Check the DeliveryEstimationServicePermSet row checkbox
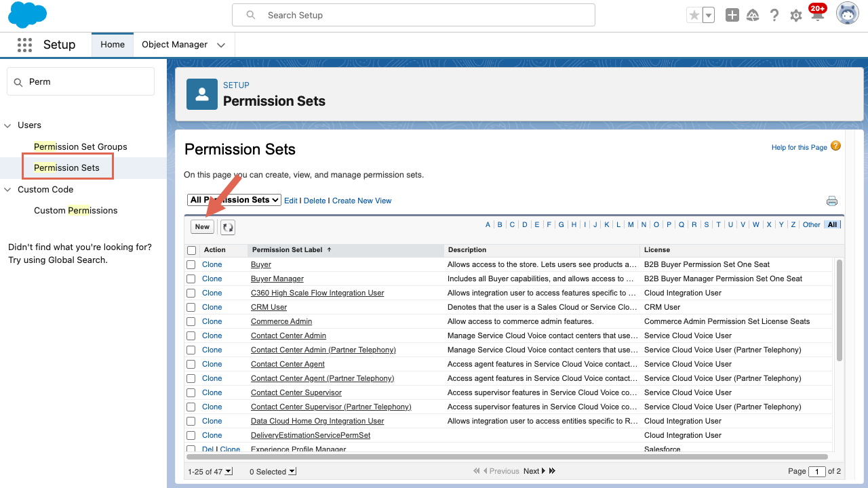 [191, 435]
